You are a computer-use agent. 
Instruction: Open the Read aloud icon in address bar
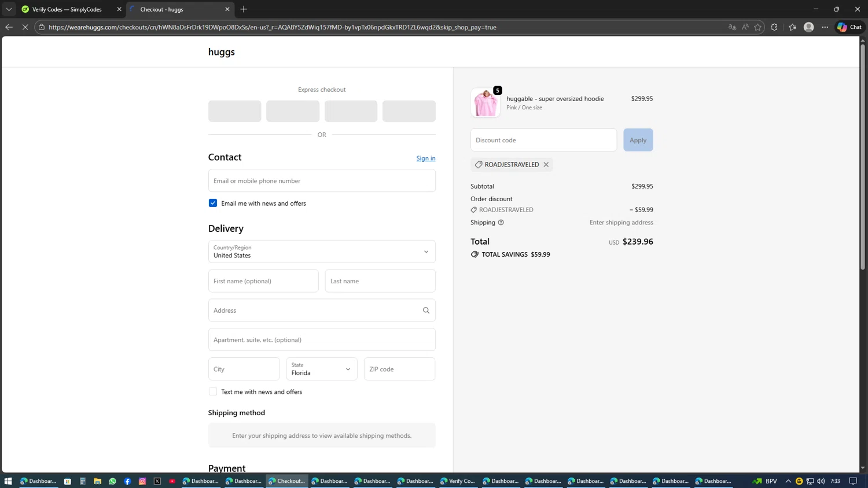(745, 27)
